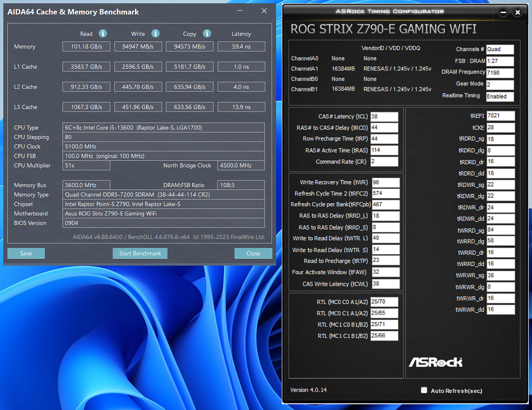Select the Row Precharge Time (tRP) field
The height and width of the screenshot is (410, 532).
click(x=384, y=138)
